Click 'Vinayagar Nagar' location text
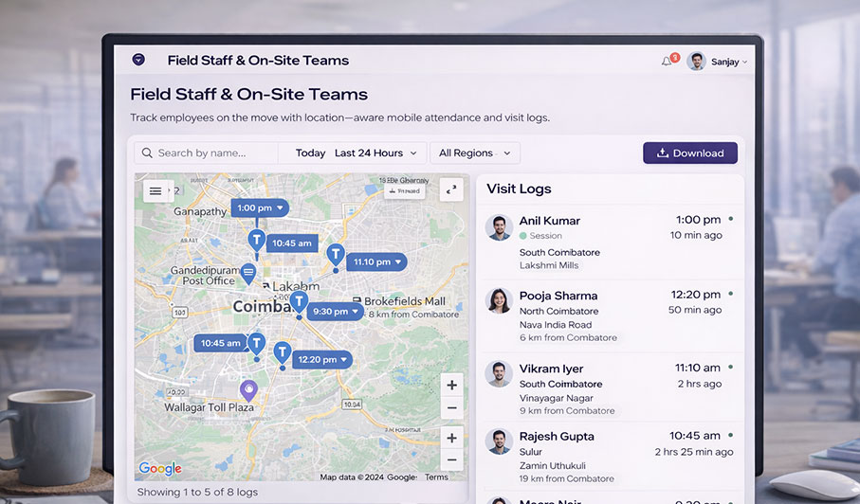Image resolution: width=860 pixels, height=504 pixels. coord(557,398)
